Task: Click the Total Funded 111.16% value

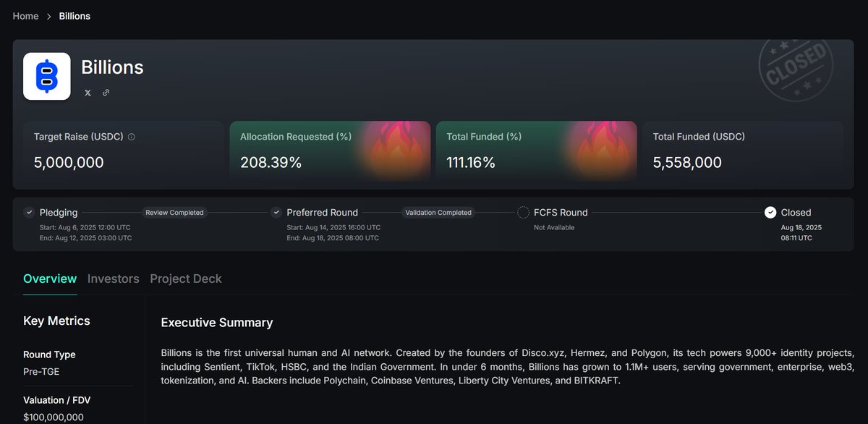Action: pos(471,162)
